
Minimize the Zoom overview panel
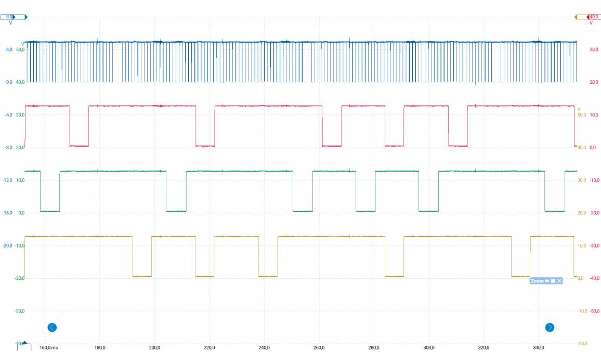click(x=547, y=281)
